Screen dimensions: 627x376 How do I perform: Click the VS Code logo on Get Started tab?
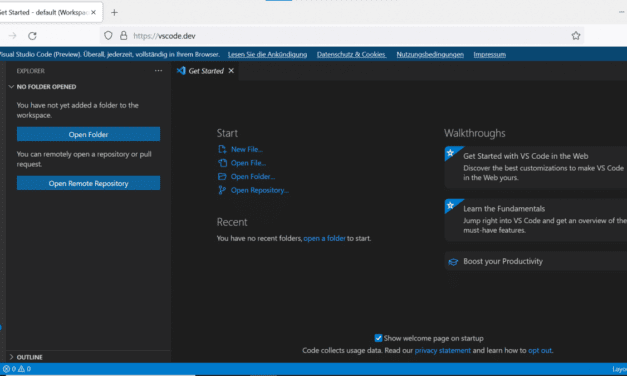pyautogui.click(x=181, y=71)
